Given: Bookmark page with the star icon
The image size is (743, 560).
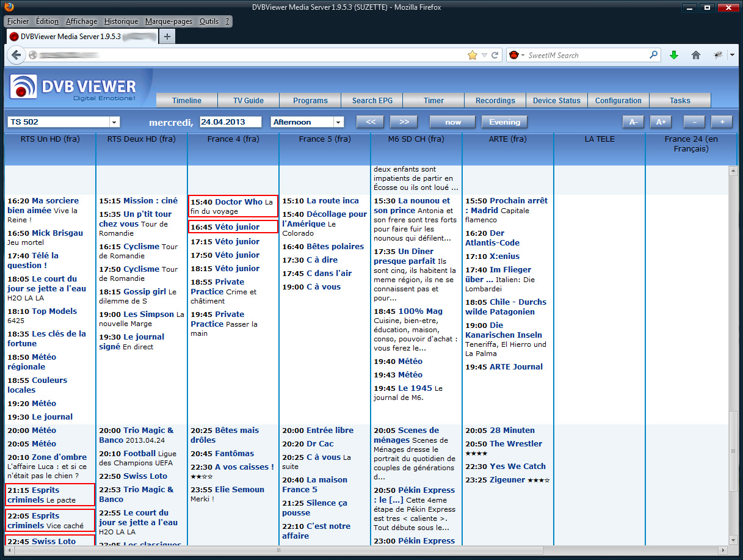Looking at the screenshot, I should (x=473, y=55).
